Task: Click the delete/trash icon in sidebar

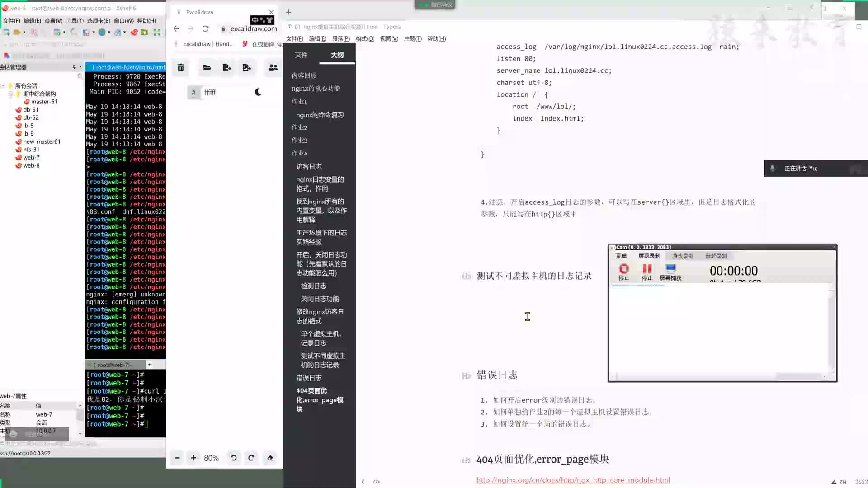Action: click(x=181, y=67)
